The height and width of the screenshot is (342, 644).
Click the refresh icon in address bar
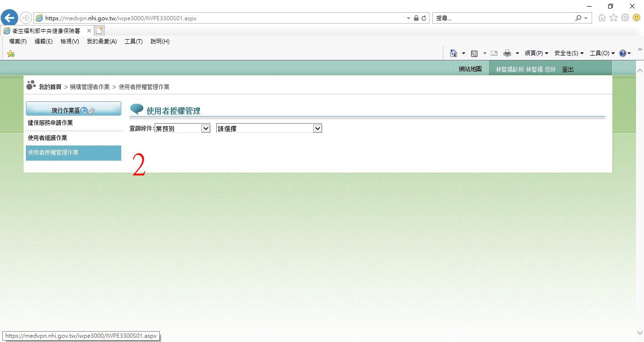point(424,18)
